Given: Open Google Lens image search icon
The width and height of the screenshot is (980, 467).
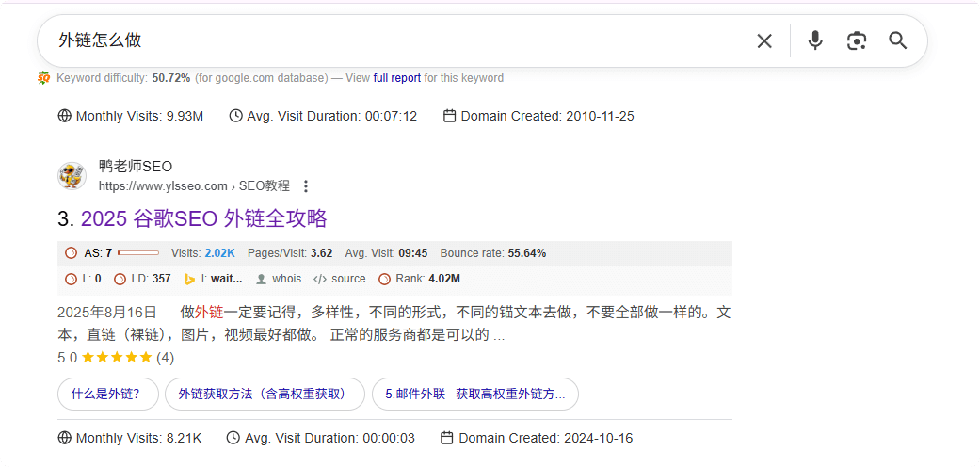Looking at the screenshot, I should click(857, 41).
